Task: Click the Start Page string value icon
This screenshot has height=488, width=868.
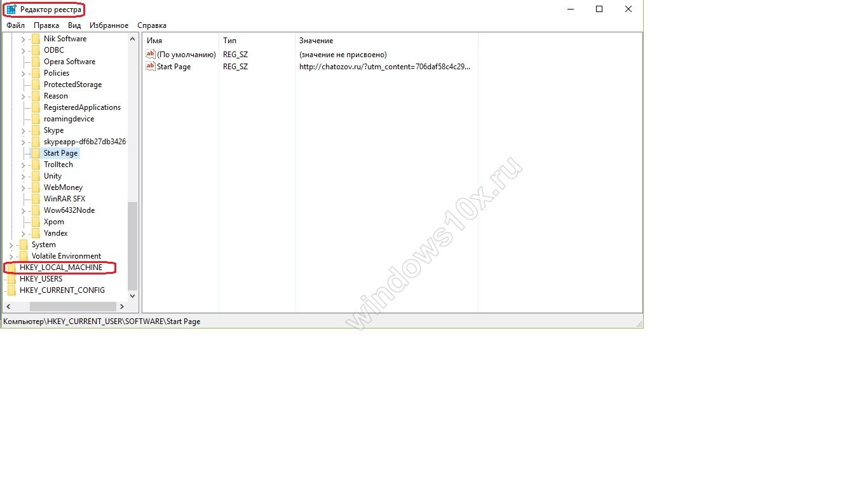Action: tap(151, 66)
